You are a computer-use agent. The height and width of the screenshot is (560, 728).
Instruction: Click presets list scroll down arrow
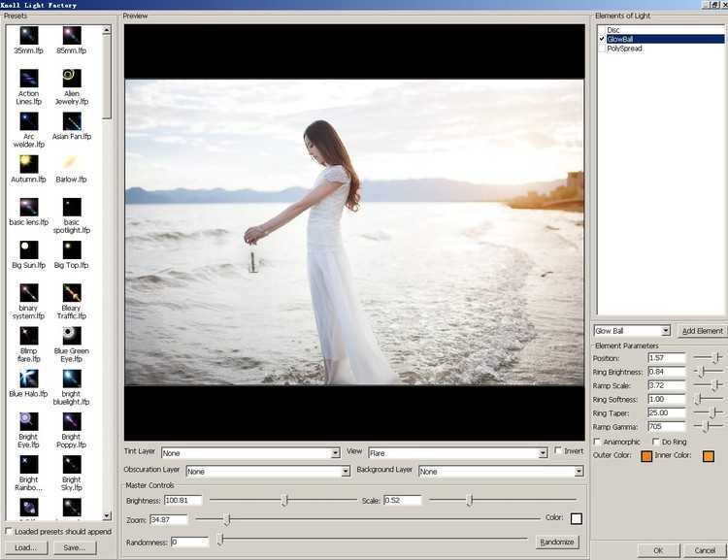(x=107, y=515)
